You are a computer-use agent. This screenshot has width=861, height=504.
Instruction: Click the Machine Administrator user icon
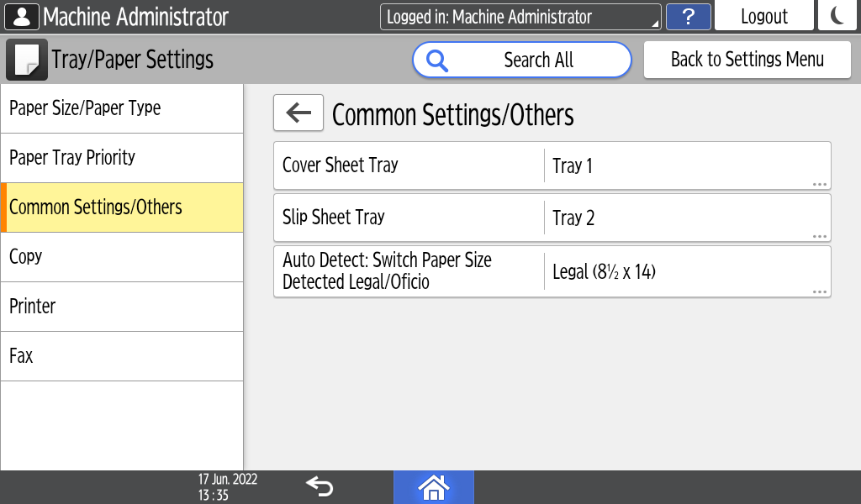(21, 17)
